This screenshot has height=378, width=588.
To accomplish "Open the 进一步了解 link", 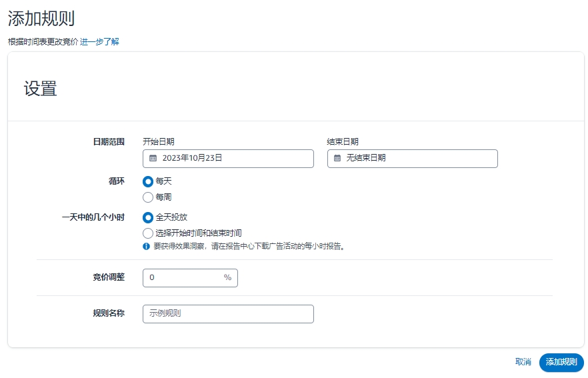I will (x=99, y=41).
